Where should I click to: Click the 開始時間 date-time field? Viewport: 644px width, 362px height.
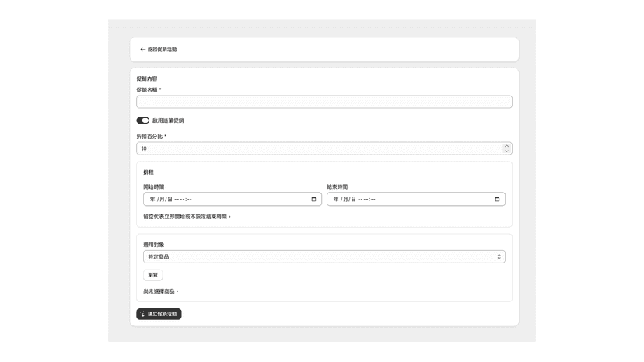click(233, 199)
